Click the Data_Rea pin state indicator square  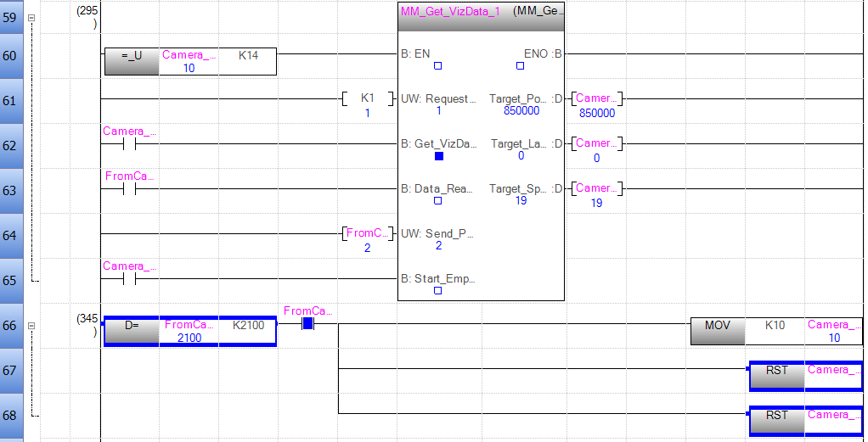point(438,201)
